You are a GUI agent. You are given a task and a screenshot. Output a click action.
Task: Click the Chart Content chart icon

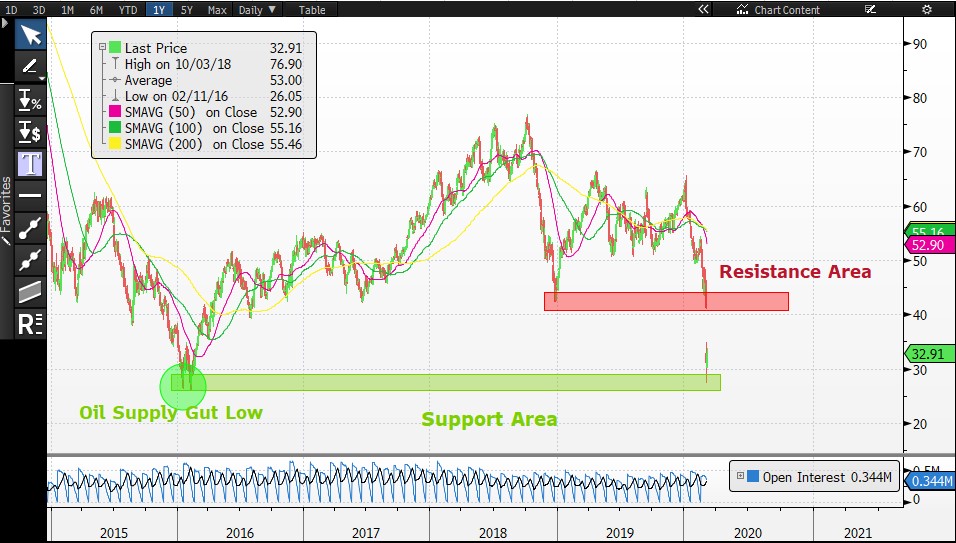[742, 9]
